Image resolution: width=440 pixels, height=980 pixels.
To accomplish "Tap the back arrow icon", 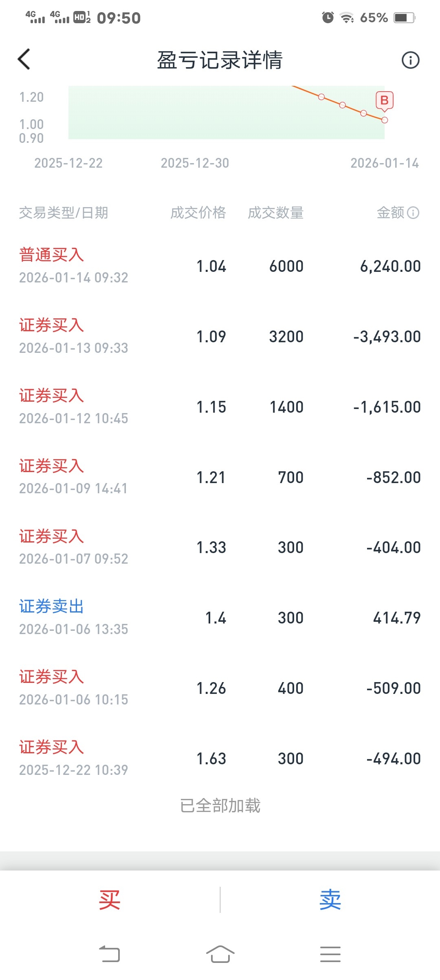I will pyautogui.click(x=24, y=59).
